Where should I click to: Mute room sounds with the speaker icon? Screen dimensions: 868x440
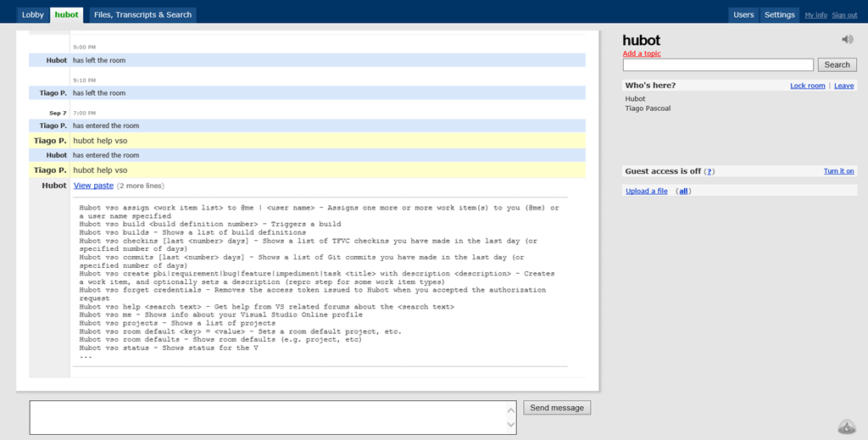(x=847, y=40)
